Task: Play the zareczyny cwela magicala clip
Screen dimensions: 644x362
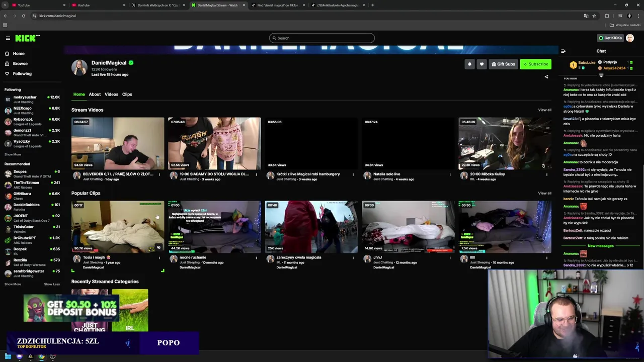Action: click(x=311, y=227)
